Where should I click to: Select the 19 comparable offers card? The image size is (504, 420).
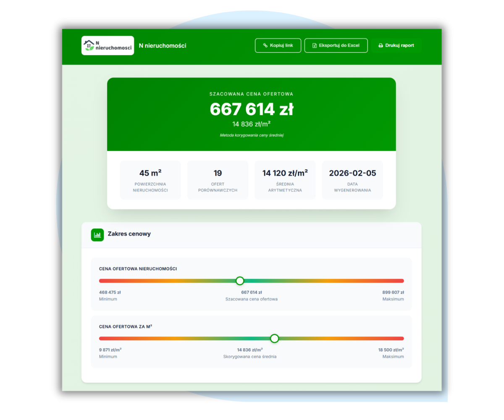pyautogui.click(x=218, y=180)
